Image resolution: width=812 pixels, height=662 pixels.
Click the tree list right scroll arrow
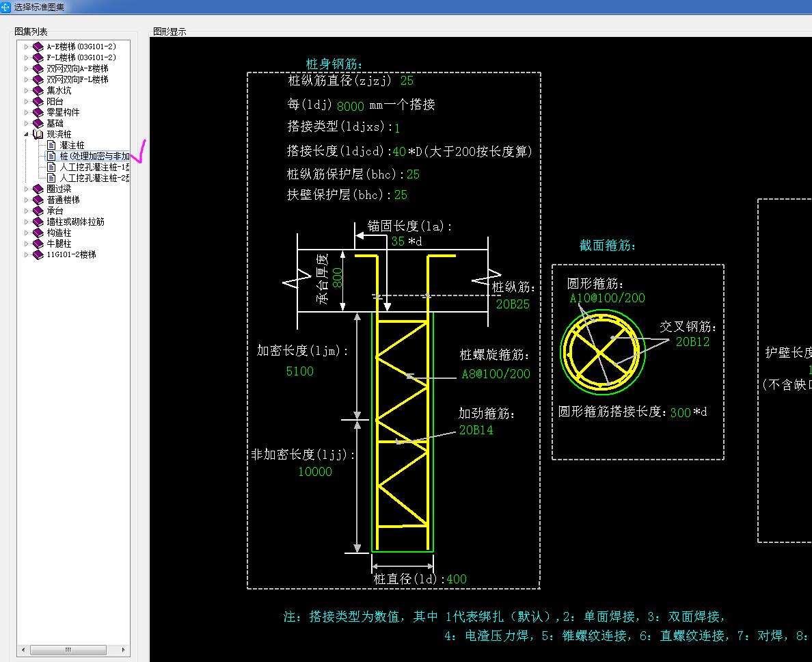click(x=123, y=650)
